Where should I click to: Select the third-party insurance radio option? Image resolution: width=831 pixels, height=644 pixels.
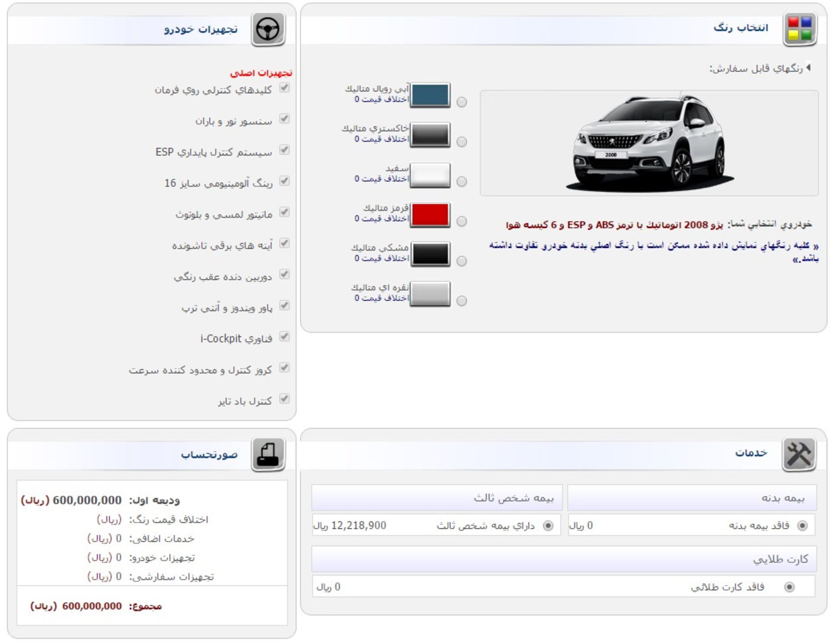point(548,525)
